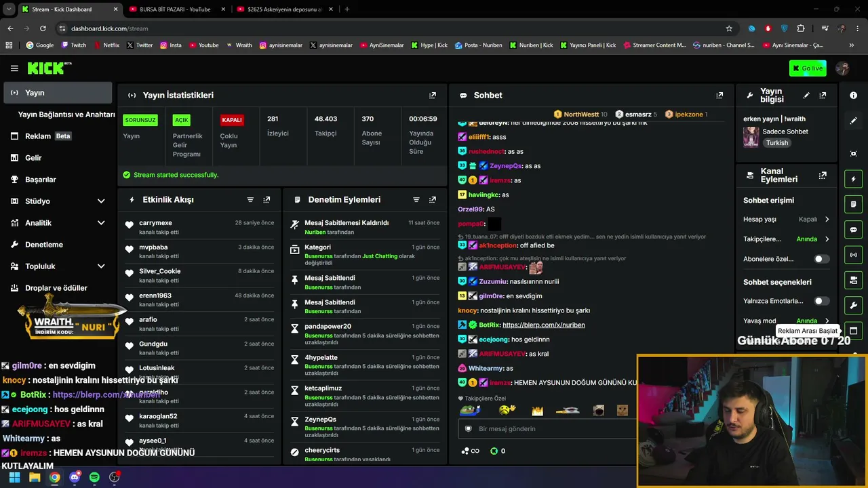Viewport: 868px width, 488px height.
Task: Select the crown emote in Takipçilere Özel
Action: pos(538,411)
